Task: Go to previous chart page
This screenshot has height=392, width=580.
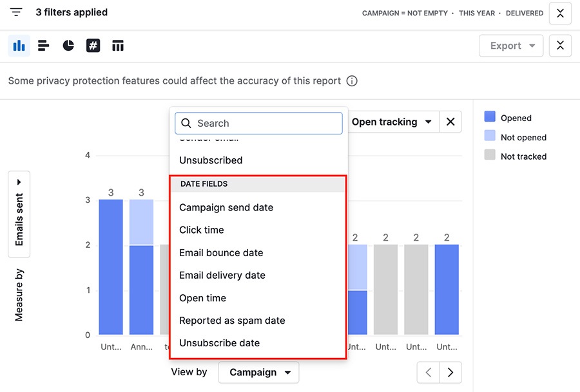Action: 429,372
